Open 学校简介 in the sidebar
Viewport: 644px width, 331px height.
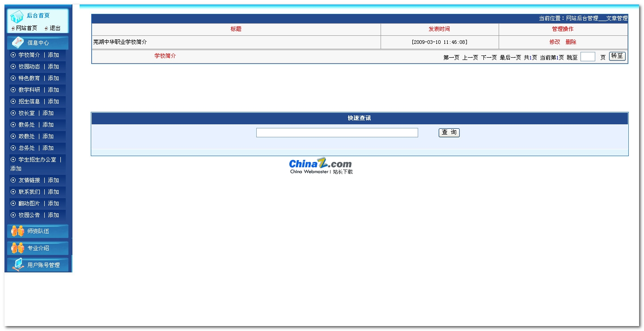[29, 55]
